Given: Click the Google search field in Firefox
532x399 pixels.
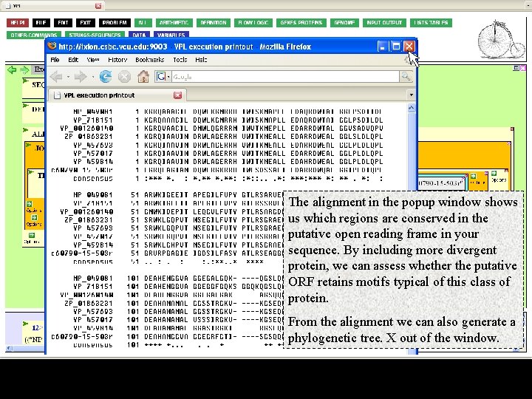Looking at the screenshot, I should tap(285, 77).
